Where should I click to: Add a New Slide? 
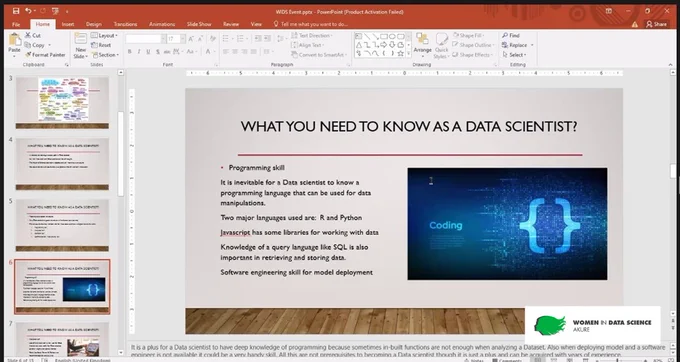tap(80, 46)
